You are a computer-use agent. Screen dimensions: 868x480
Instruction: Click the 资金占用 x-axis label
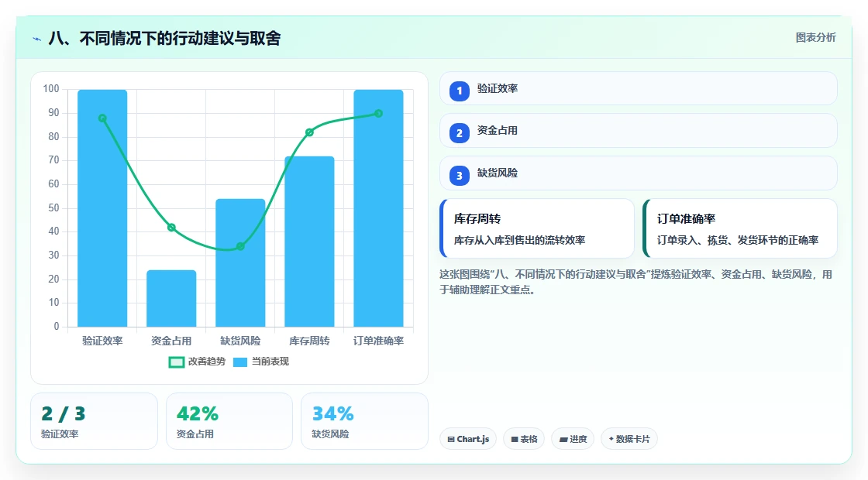point(171,341)
